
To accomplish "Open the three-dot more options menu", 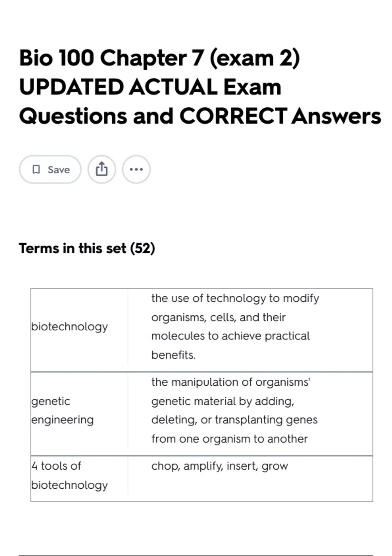I will 136,169.
